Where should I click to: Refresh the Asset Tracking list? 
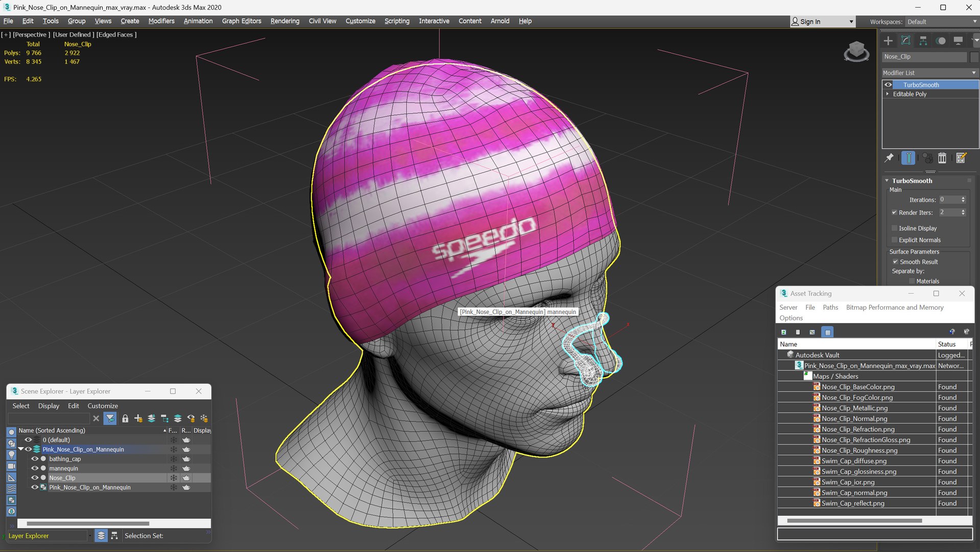point(783,332)
